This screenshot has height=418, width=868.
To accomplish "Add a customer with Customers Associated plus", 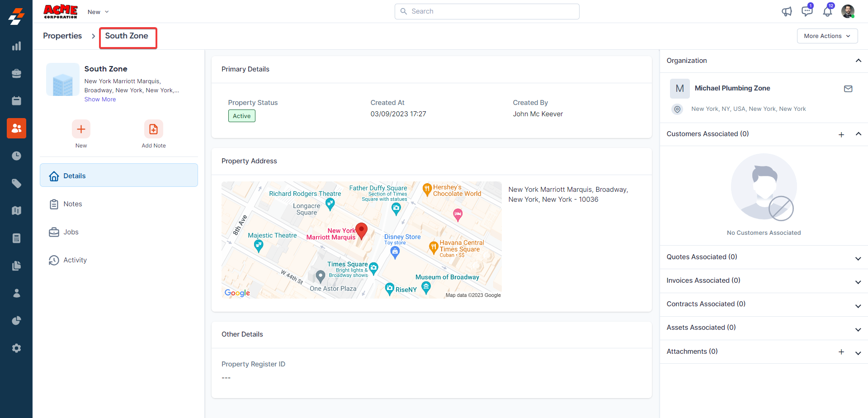I will (x=841, y=134).
